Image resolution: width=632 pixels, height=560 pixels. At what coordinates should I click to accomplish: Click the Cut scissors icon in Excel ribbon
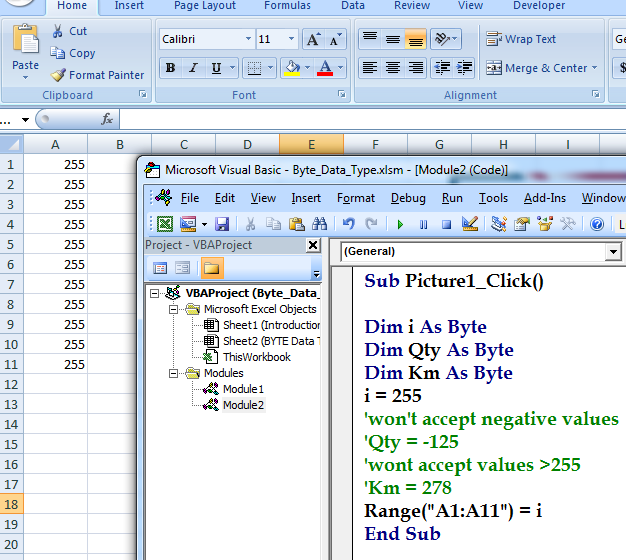58,31
